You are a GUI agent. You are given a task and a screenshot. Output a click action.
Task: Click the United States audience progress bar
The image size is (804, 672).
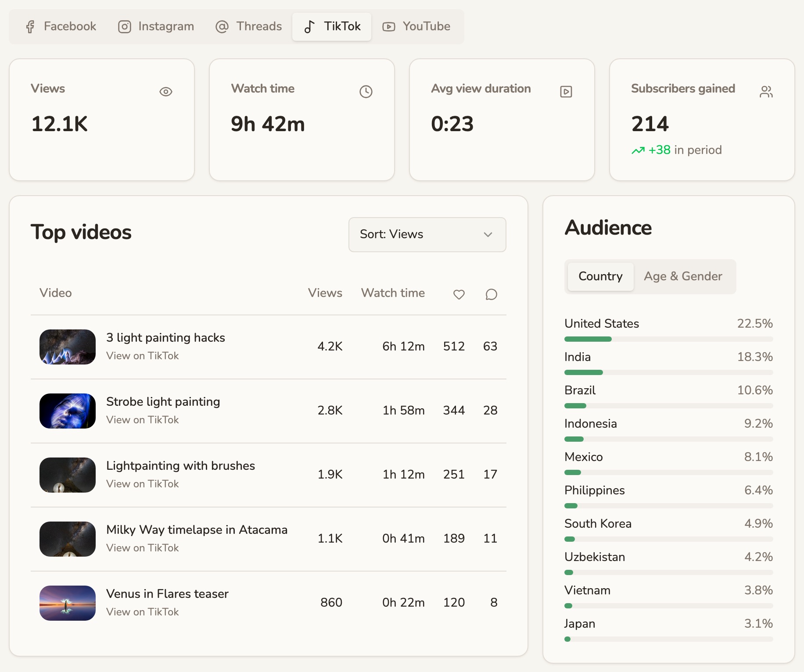tap(669, 339)
